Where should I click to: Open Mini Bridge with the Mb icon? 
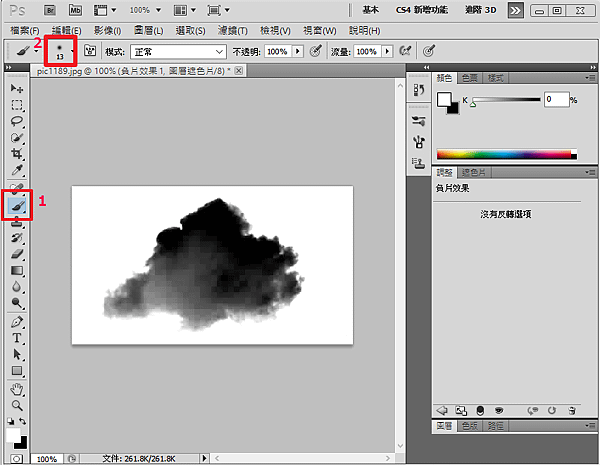click(x=75, y=10)
